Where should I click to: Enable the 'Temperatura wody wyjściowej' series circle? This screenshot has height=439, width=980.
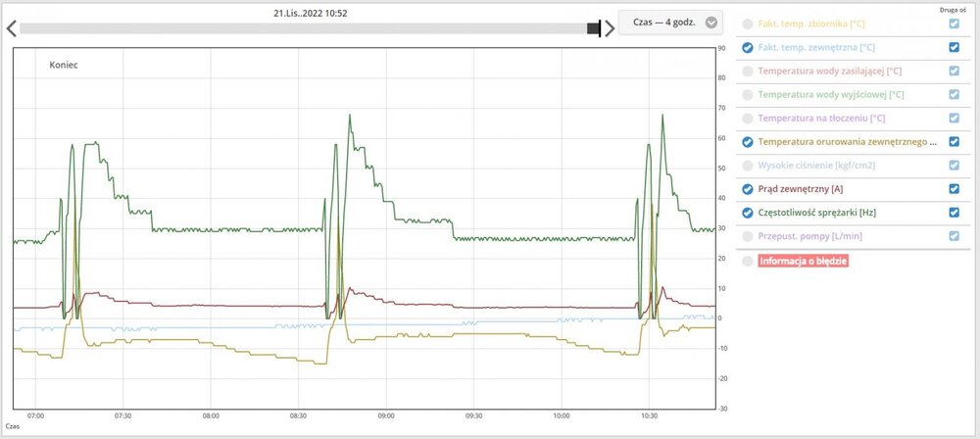pos(749,95)
